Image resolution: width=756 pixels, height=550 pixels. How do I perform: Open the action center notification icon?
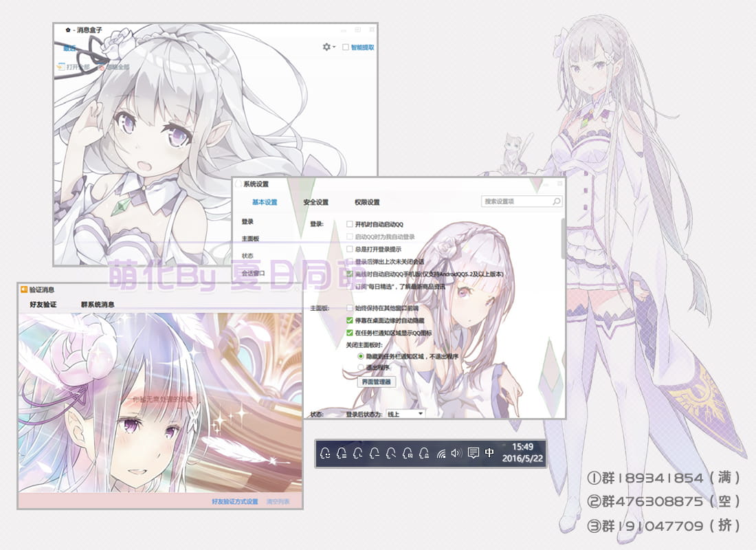(474, 453)
